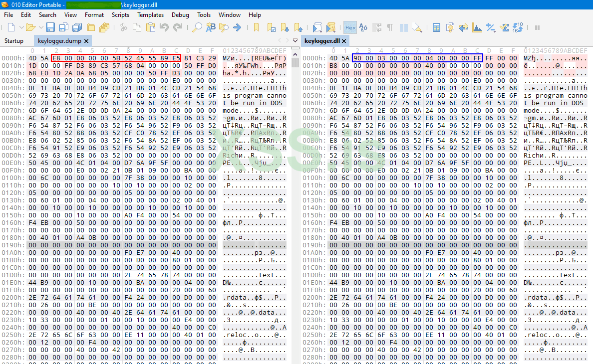
Task: Close the keylogger.dump tab
Action: coord(86,41)
